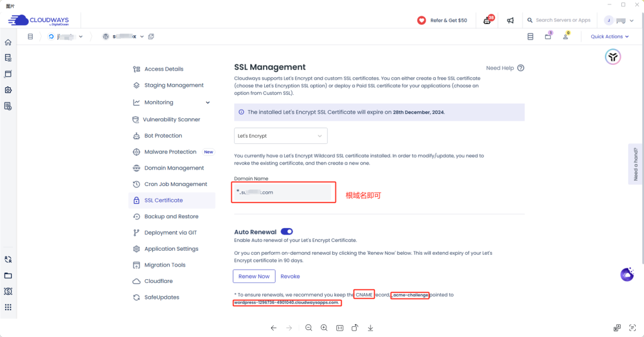Zoom in the image viewer
Viewport: 644px width, 337px height.
pos(324,328)
